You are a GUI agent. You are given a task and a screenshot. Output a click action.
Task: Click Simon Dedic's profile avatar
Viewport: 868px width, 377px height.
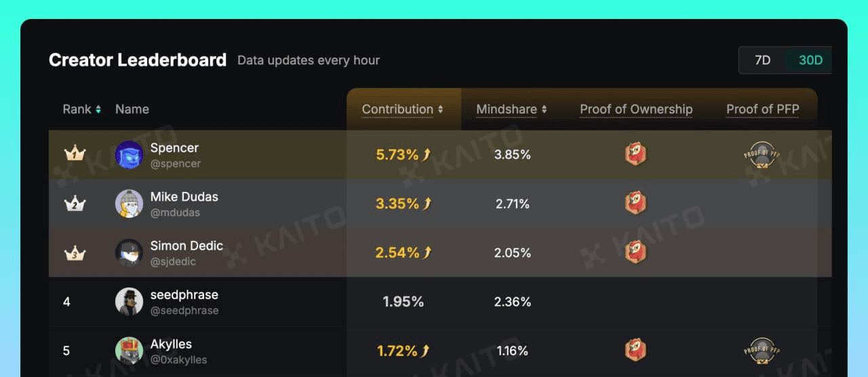tap(129, 252)
